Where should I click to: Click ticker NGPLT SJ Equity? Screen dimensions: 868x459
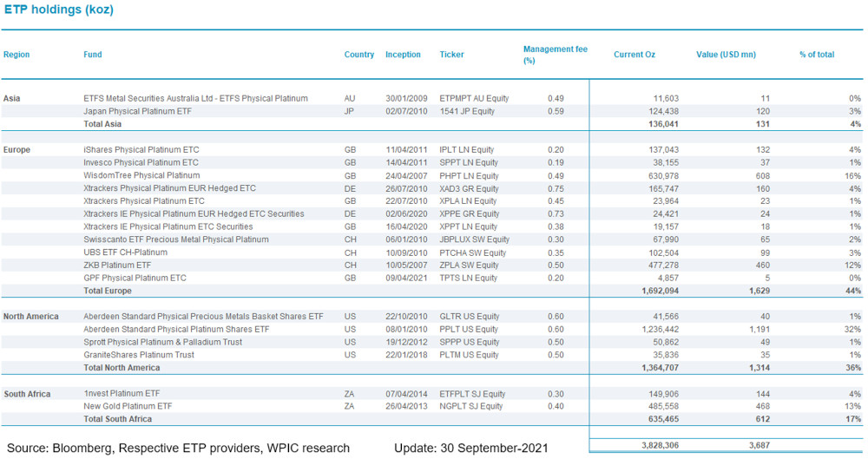(x=471, y=406)
